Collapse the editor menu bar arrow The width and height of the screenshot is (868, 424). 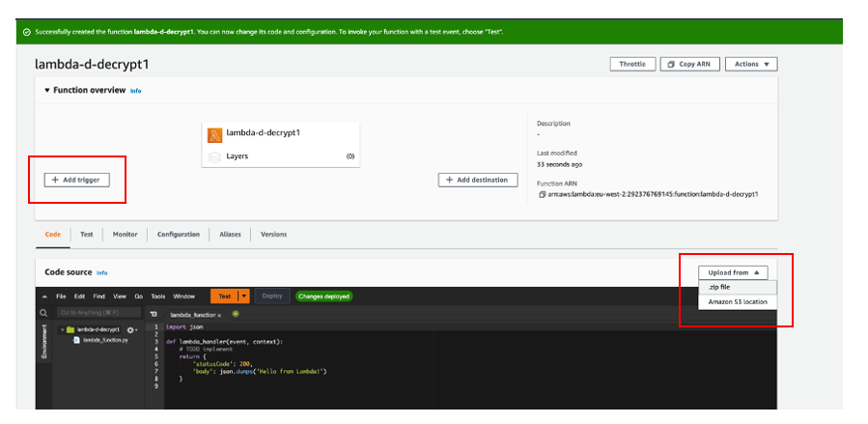coord(44,297)
